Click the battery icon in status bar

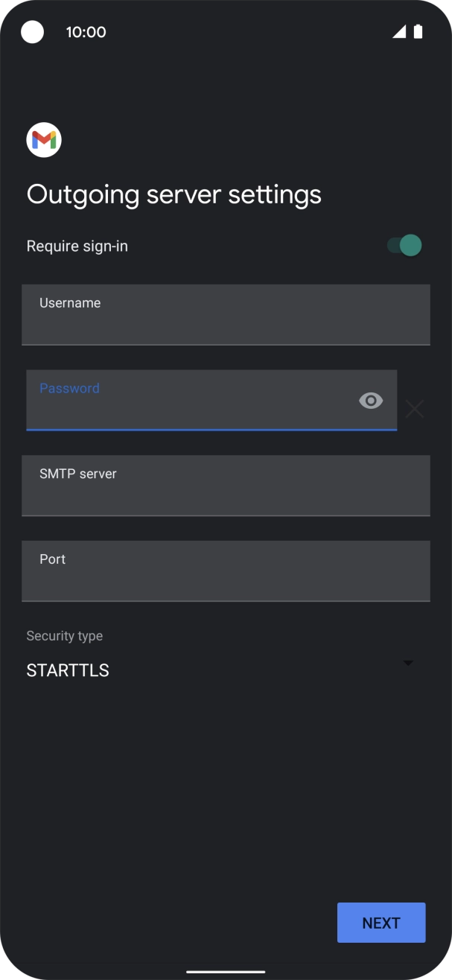point(417,32)
